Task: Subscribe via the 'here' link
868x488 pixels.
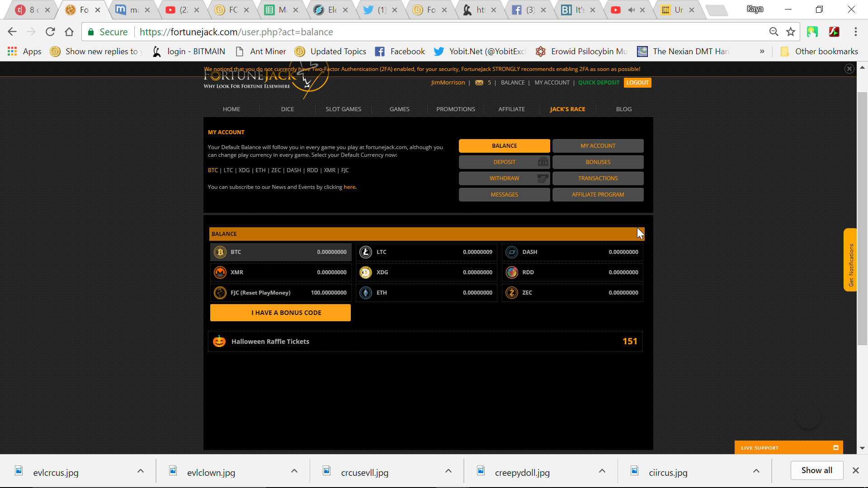Action: click(x=349, y=187)
